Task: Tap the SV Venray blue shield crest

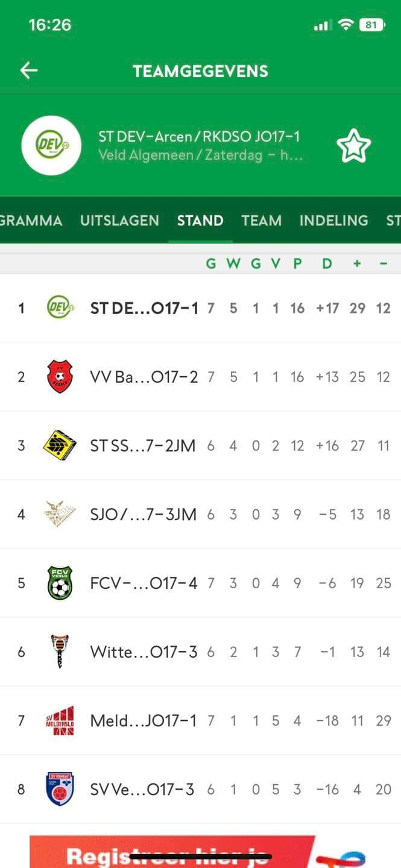Action: tap(60, 789)
